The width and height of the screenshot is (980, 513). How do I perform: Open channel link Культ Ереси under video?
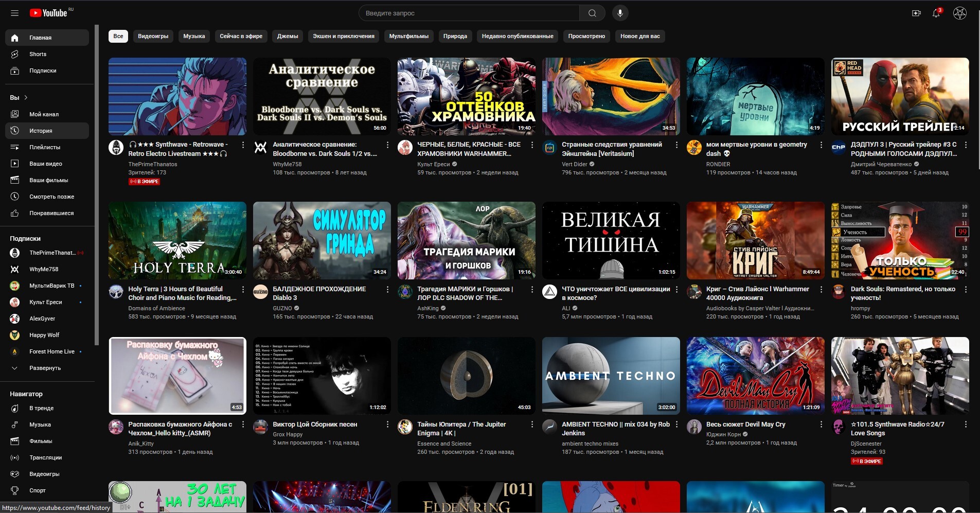[433, 164]
